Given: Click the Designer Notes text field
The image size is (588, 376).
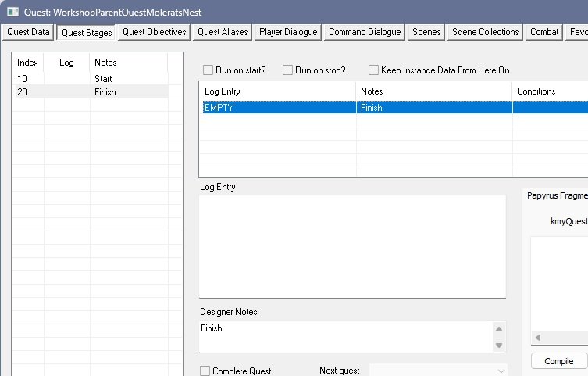Looking at the screenshot, I should [x=346, y=337].
